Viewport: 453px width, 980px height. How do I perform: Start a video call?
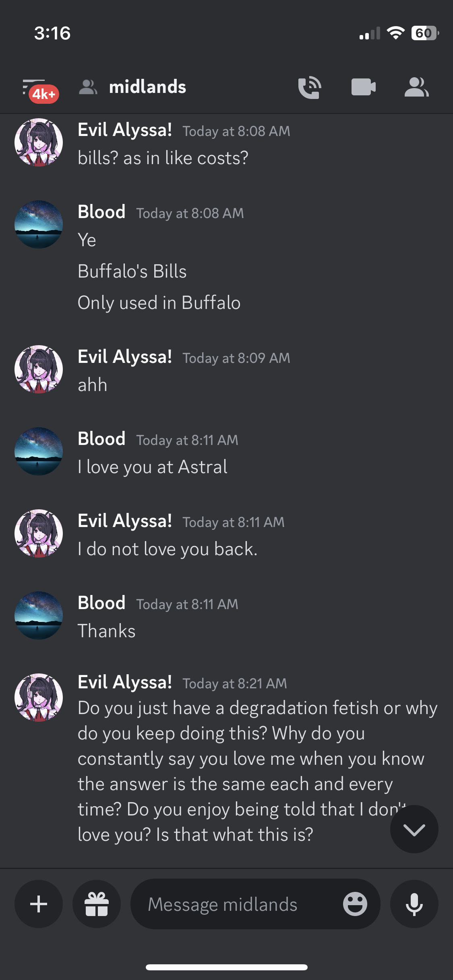click(363, 87)
